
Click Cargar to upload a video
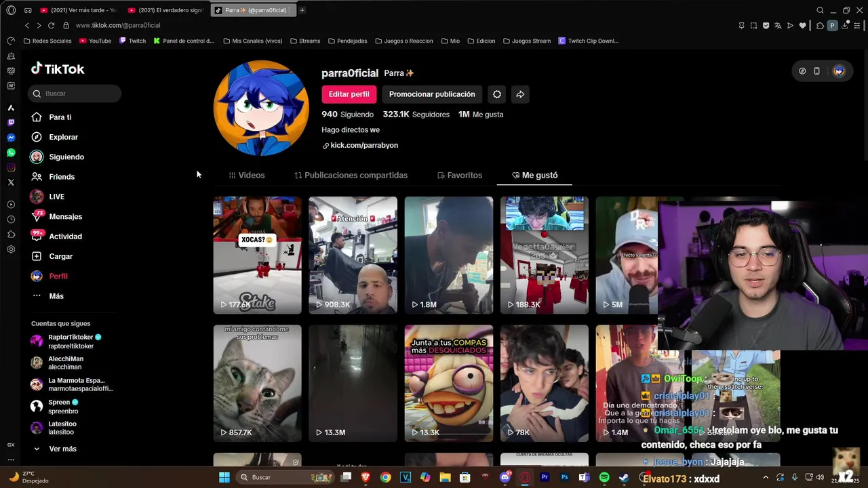point(60,256)
